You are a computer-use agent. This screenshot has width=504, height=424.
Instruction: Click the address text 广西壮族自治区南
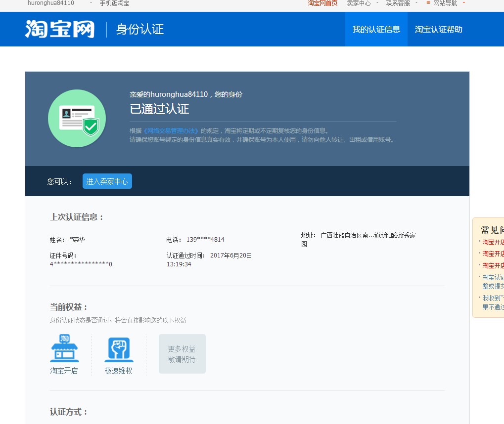(344, 235)
